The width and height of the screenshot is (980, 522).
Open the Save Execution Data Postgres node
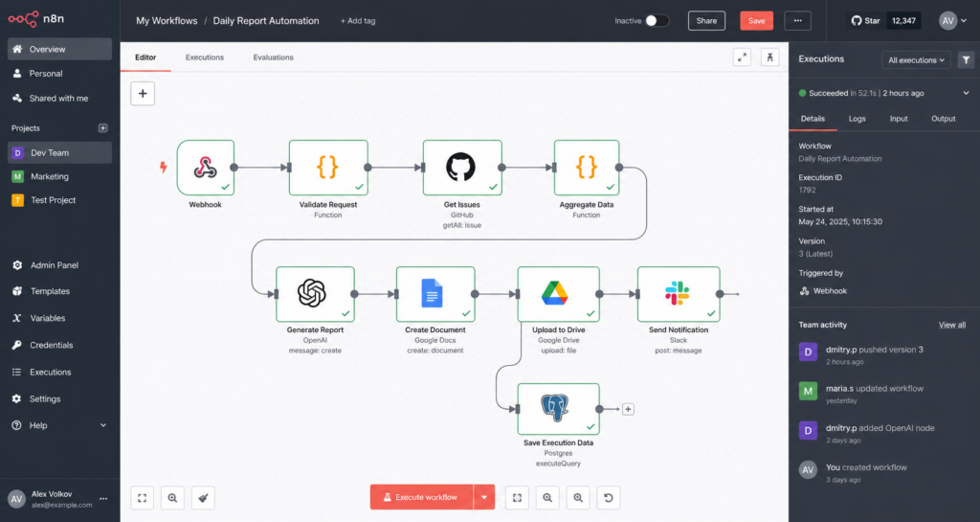point(558,409)
